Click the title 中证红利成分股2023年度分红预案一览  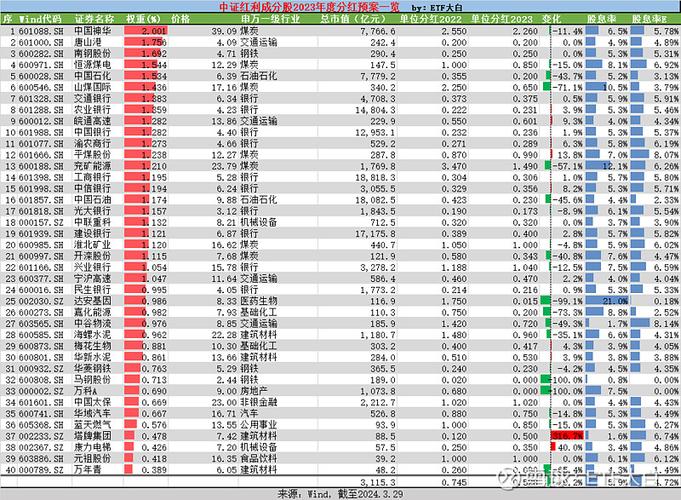tap(311, 7)
